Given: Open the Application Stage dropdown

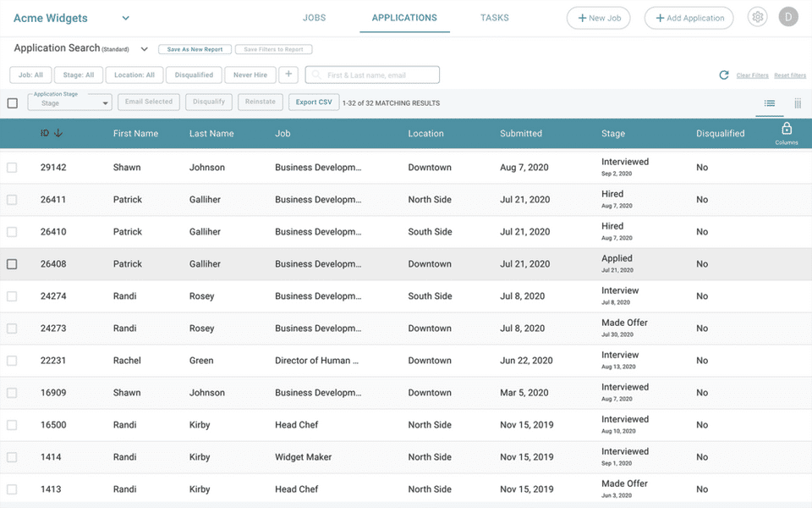Looking at the screenshot, I should (x=69, y=102).
